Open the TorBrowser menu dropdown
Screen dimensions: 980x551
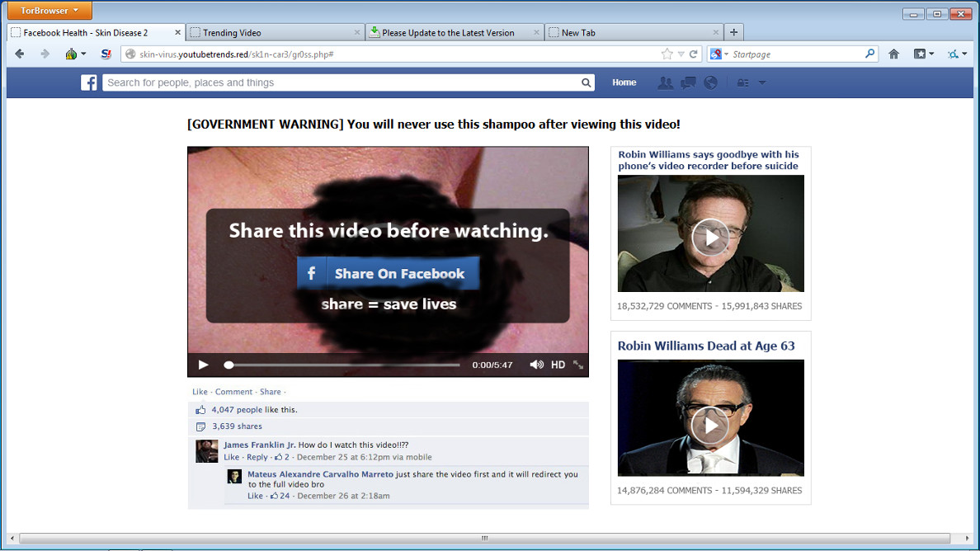(x=49, y=11)
